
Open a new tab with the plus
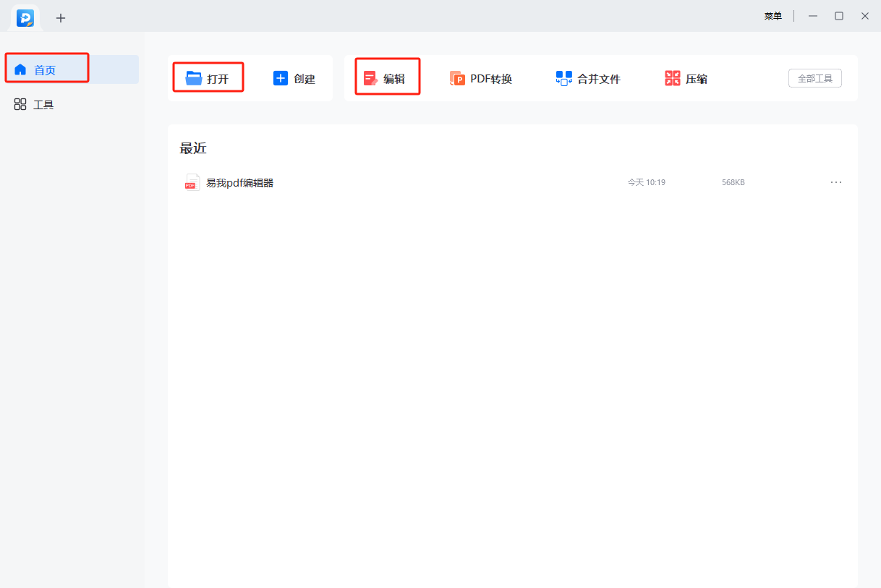(x=61, y=17)
